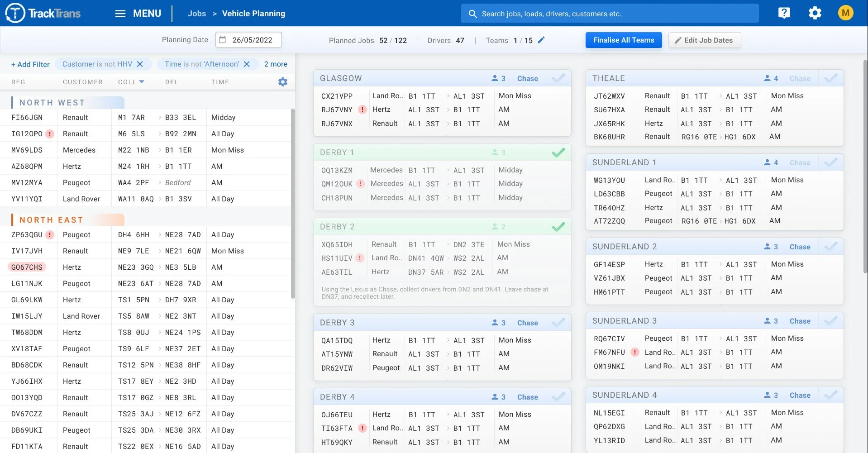Remove Customer is not HHV filter
This screenshot has width=868, height=453.
point(140,64)
